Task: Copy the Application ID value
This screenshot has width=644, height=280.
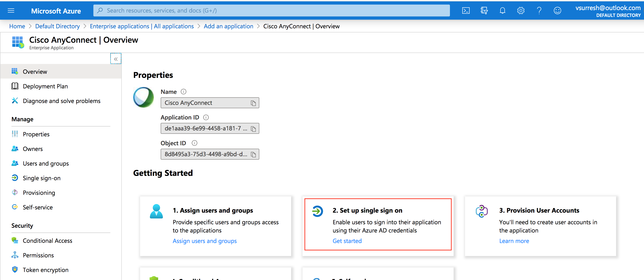Action: click(253, 128)
